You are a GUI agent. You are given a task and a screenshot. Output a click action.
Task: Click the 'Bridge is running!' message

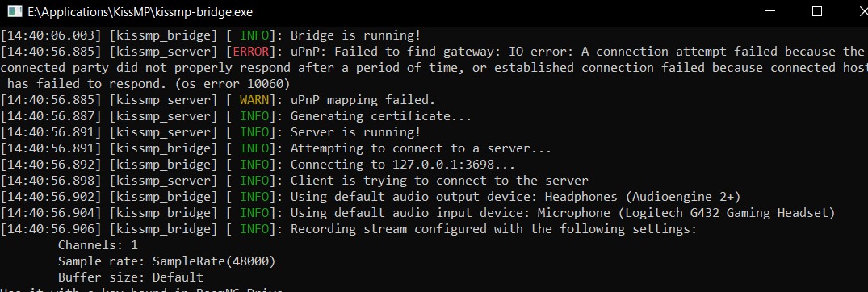pyautogui.click(x=355, y=35)
